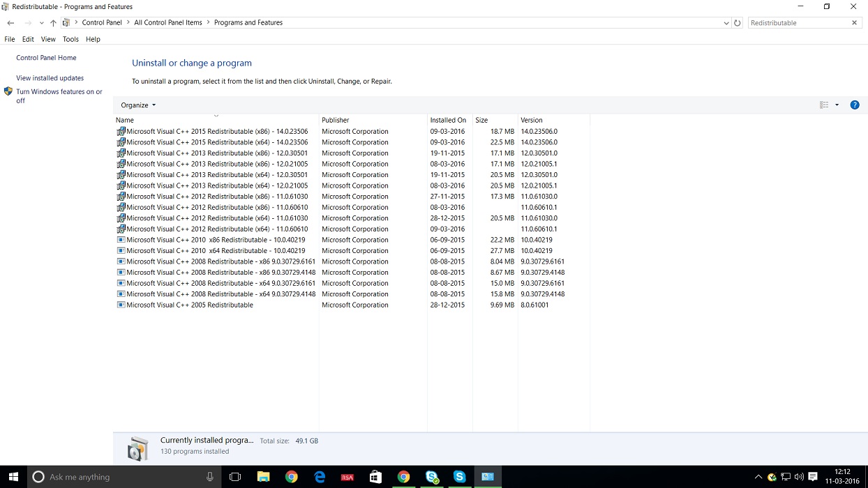Expand the address bar history dropdown
The height and width of the screenshot is (488, 868).
tap(726, 23)
